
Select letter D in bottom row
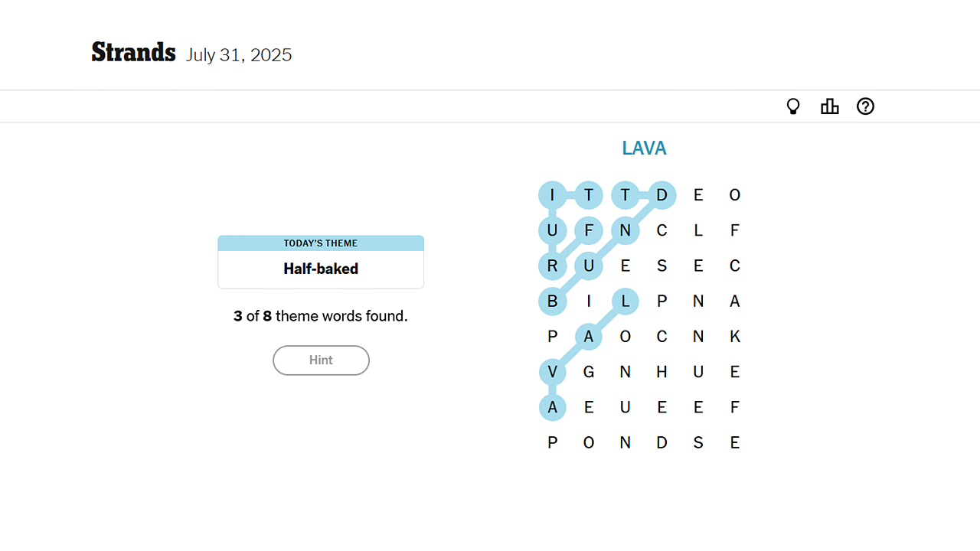661,442
